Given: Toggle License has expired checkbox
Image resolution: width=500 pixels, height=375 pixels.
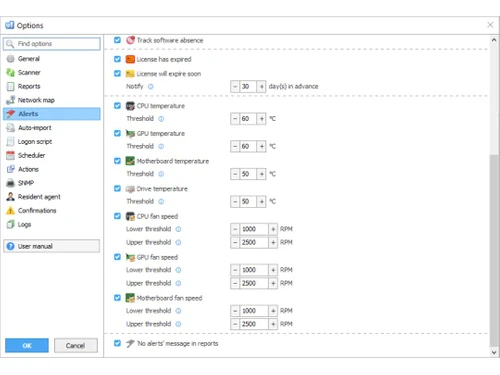Looking at the screenshot, I should pos(117,59).
